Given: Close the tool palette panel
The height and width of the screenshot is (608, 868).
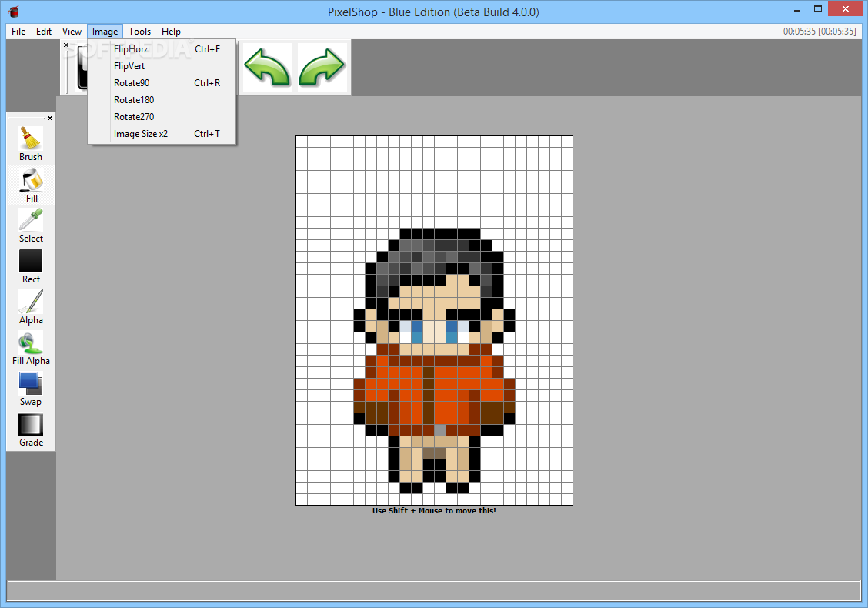Looking at the screenshot, I should (50, 118).
